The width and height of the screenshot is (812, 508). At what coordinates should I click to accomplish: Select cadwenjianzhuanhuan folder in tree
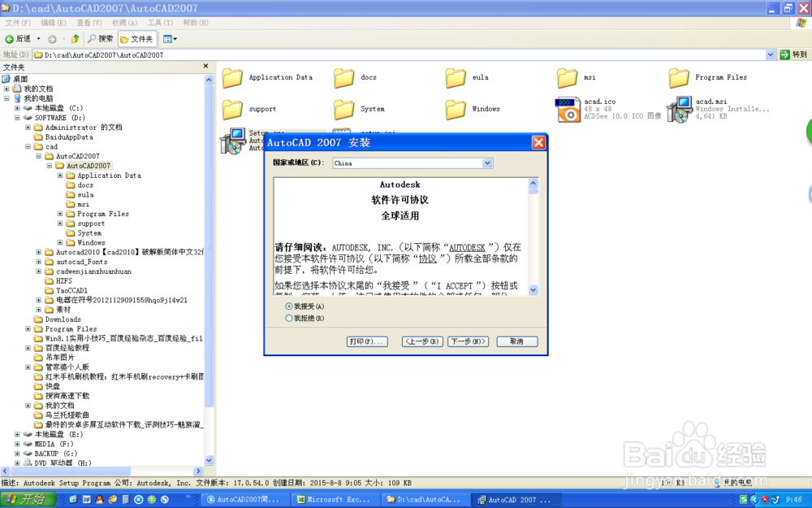click(93, 271)
